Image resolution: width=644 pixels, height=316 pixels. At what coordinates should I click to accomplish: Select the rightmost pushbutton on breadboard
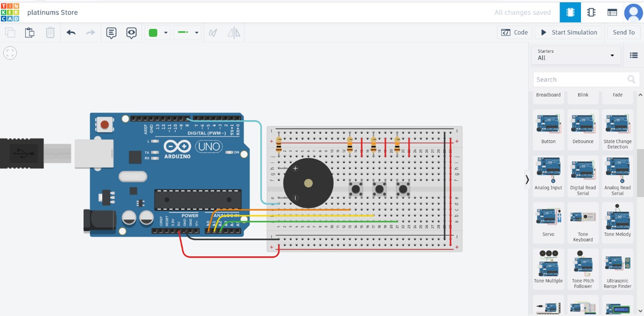pyautogui.click(x=403, y=189)
